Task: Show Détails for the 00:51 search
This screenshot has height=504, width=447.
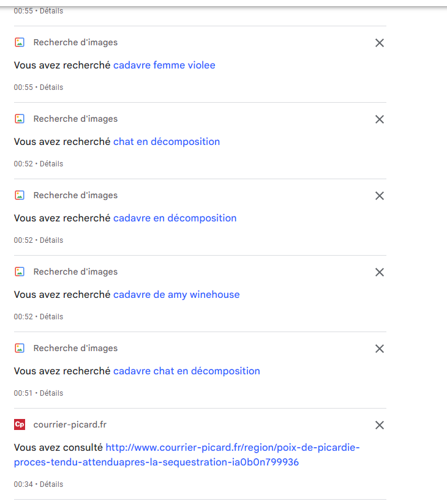Action: point(51,393)
